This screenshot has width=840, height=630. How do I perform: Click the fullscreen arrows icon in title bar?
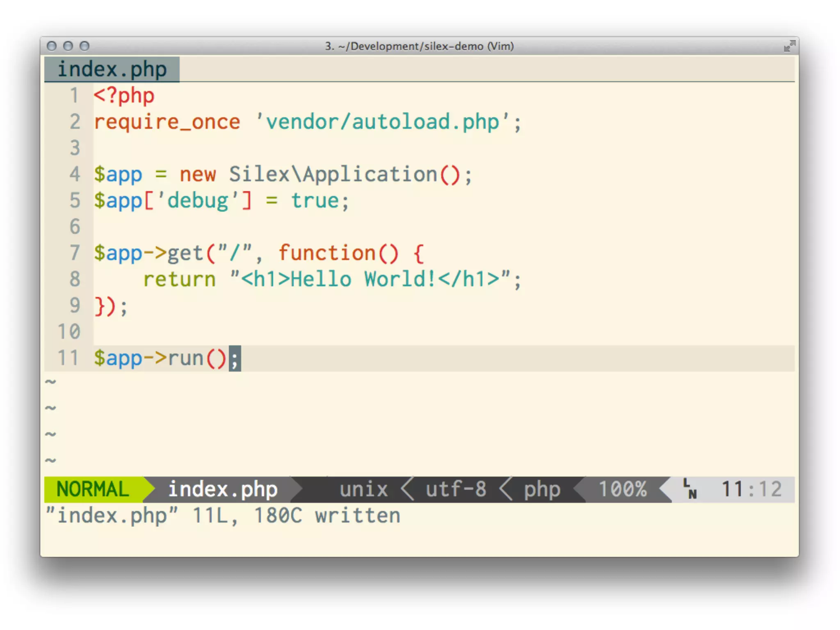(x=789, y=46)
